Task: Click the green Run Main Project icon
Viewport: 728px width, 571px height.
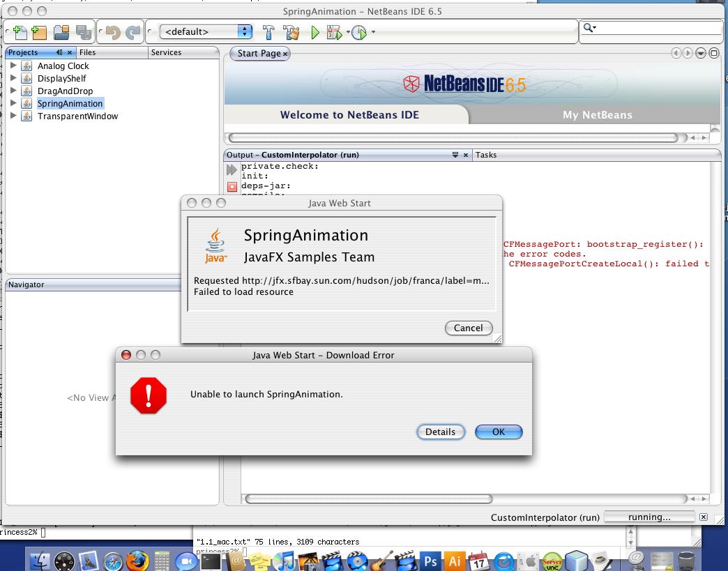Action: [x=315, y=32]
